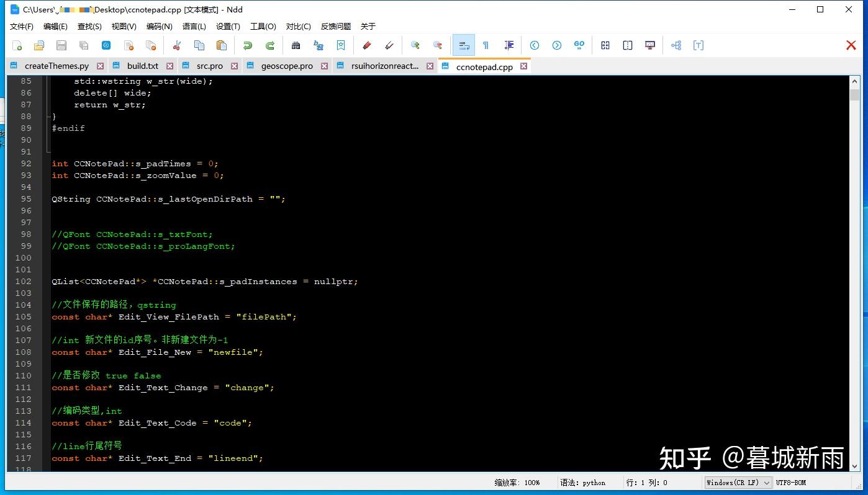Go to next position with right arrow
This screenshot has height=495, width=868.
coord(557,45)
